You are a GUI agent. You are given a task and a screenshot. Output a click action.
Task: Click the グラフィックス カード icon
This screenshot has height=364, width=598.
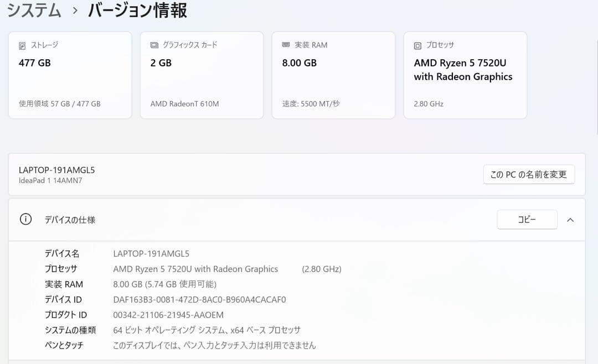tap(154, 45)
